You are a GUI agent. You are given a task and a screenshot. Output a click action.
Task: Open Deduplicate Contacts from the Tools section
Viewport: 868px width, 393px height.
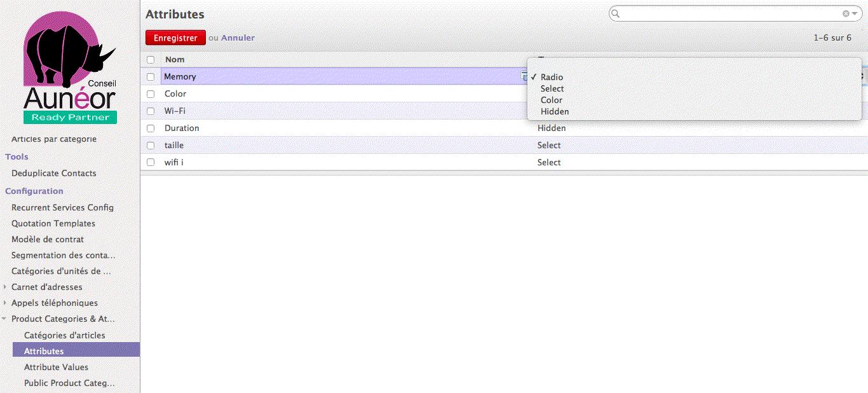tap(54, 173)
